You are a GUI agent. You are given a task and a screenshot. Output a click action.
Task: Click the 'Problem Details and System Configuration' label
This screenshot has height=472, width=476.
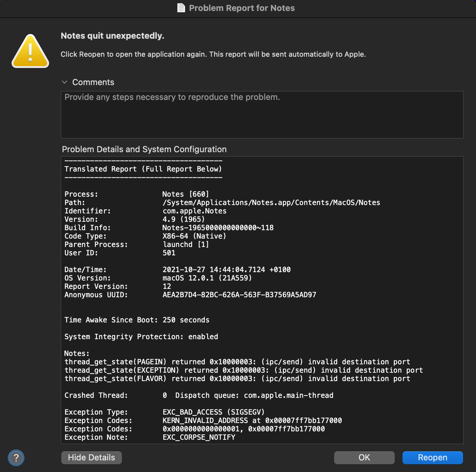(144, 149)
